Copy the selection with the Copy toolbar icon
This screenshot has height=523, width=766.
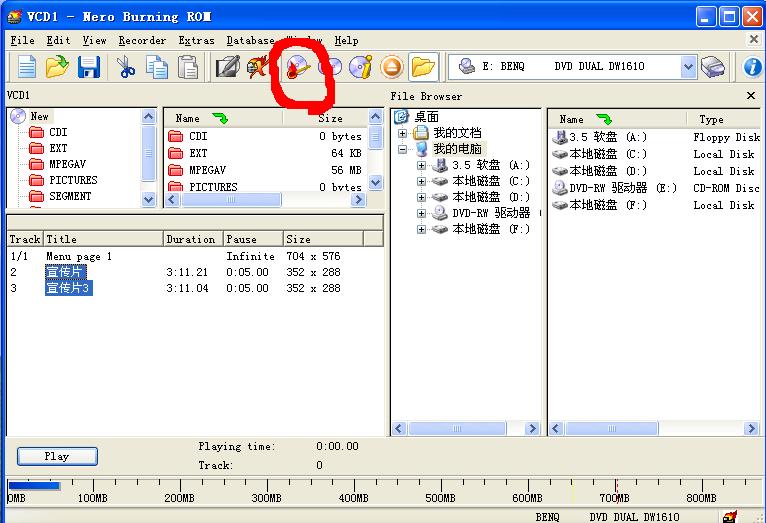[x=157, y=66]
